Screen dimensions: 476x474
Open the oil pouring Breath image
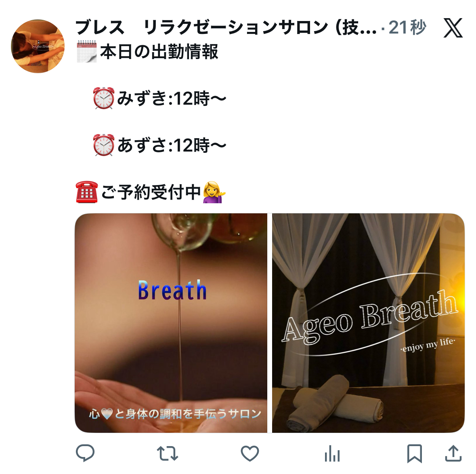click(171, 323)
